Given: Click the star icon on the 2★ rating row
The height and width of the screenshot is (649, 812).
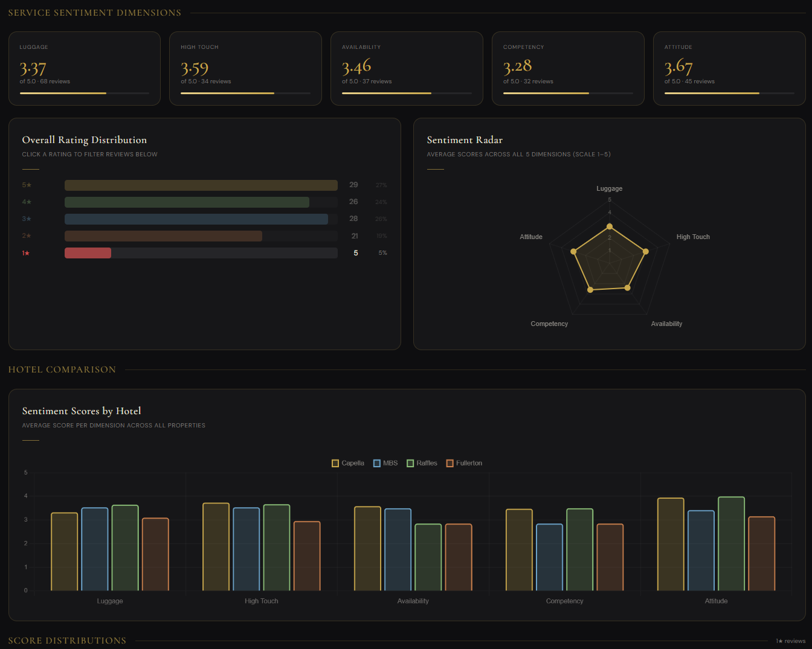Looking at the screenshot, I should (x=29, y=235).
